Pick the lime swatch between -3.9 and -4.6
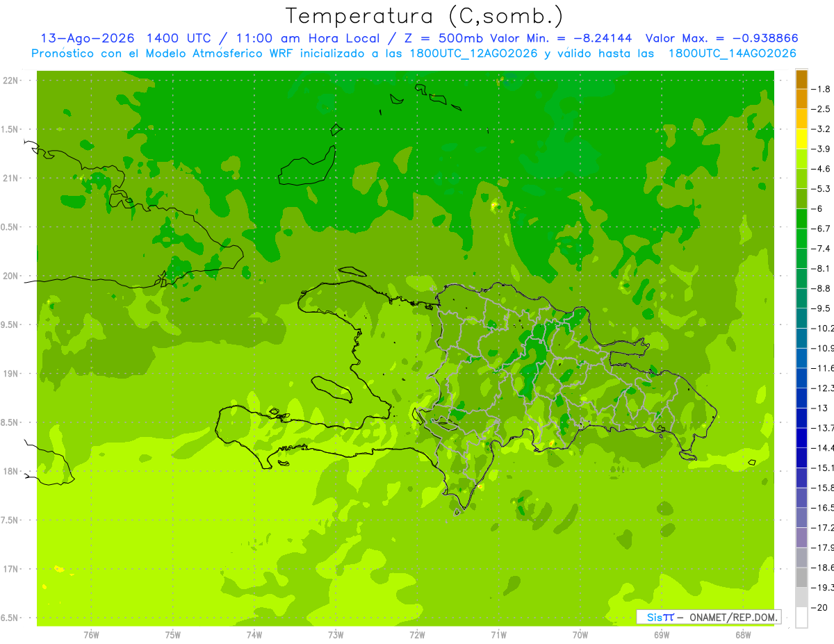The image size is (834, 644). click(x=801, y=159)
